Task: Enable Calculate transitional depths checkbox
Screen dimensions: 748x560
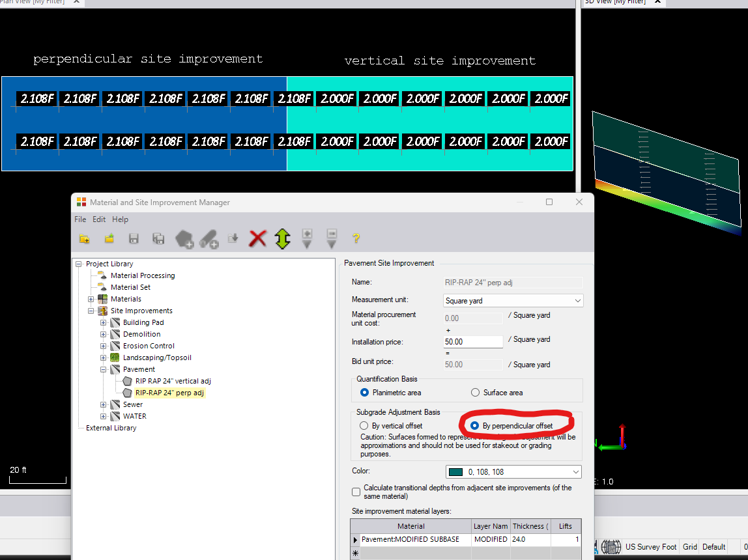Action: (356, 492)
